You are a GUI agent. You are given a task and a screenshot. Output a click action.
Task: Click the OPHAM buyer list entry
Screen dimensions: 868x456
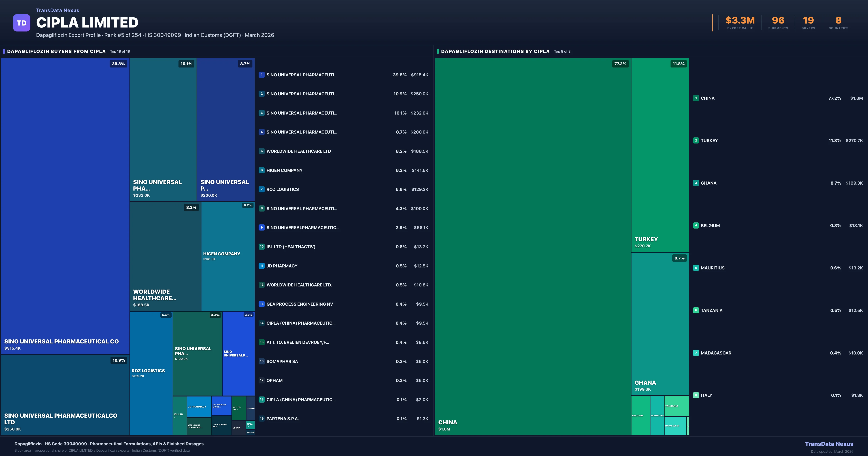tap(275, 380)
